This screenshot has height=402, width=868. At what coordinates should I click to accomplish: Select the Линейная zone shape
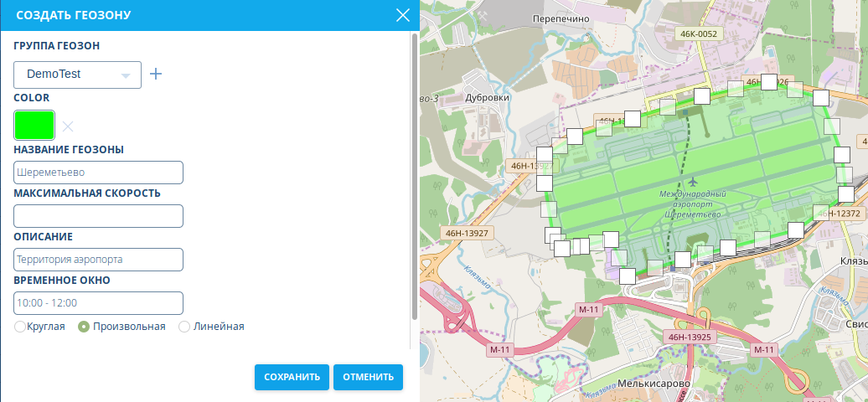184,327
